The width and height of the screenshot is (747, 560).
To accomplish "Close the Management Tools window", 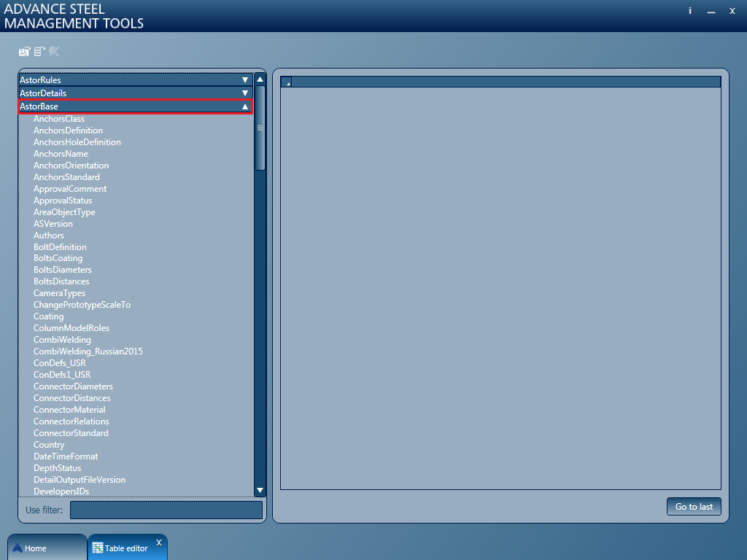I will click(x=732, y=11).
